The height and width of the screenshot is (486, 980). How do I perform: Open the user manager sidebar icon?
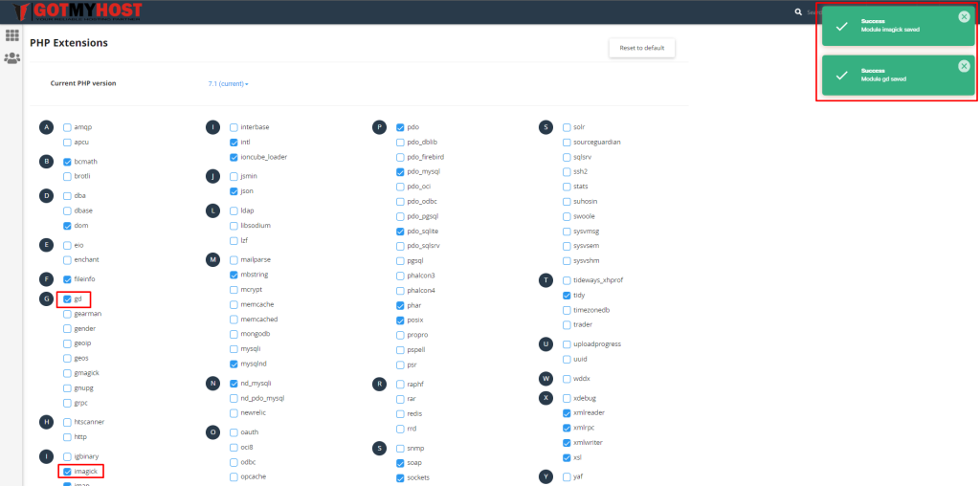pos(12,58)
